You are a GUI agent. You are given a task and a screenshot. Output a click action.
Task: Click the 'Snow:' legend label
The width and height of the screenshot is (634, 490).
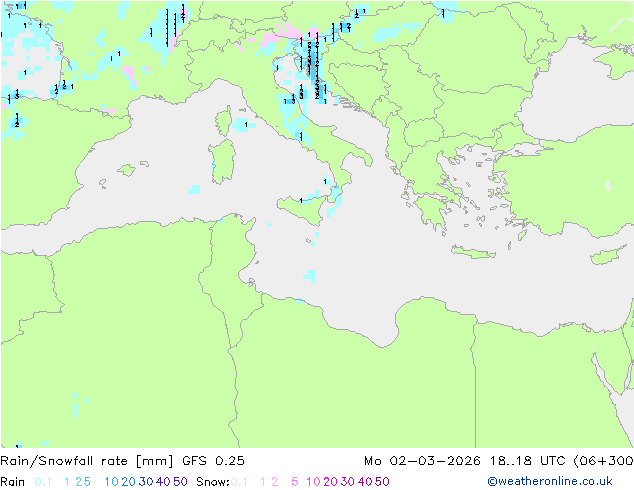[213, 482]
